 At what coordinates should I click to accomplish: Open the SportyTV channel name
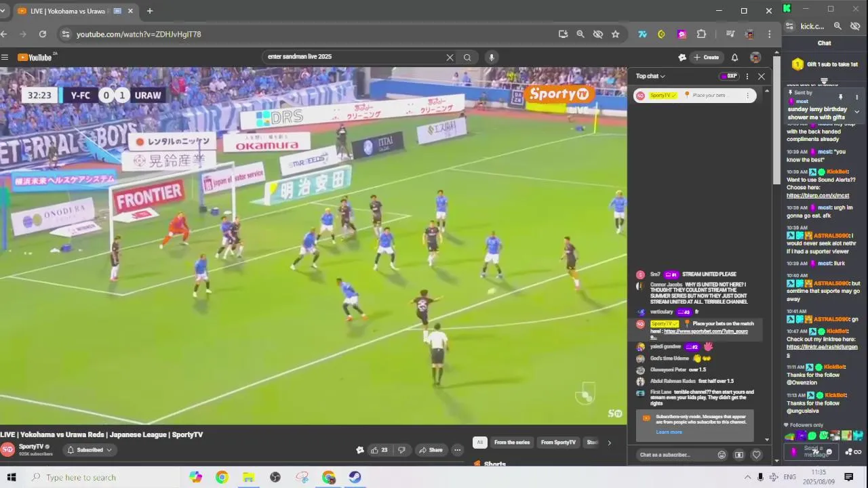[x=31, y=447]
